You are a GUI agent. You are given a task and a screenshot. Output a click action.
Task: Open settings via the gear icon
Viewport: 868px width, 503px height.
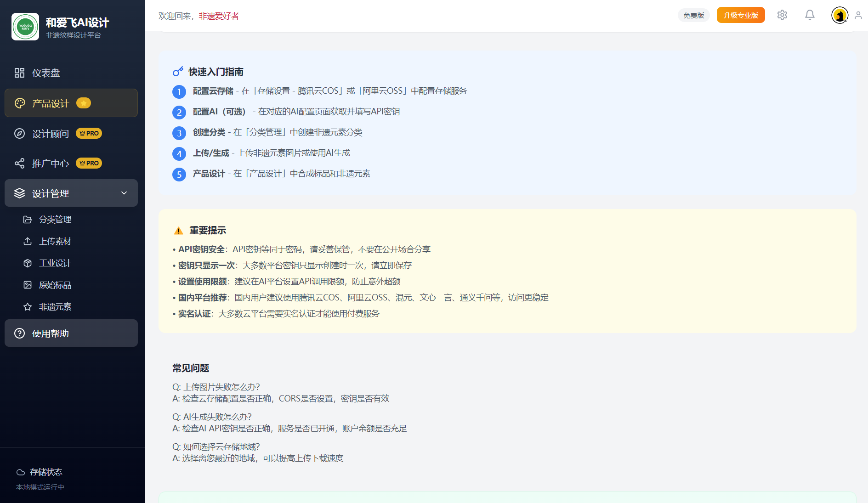(782, 15)
